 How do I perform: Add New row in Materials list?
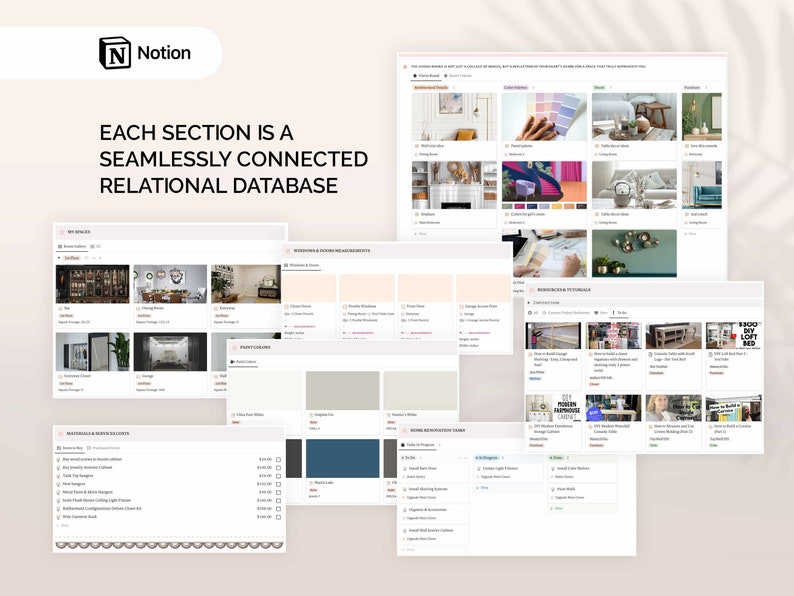[62, 526]
